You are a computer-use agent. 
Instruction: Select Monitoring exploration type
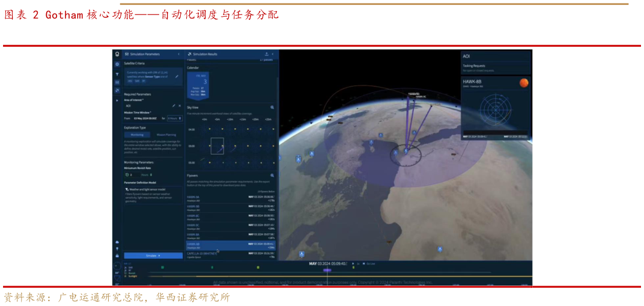click(x=137, y=135)
